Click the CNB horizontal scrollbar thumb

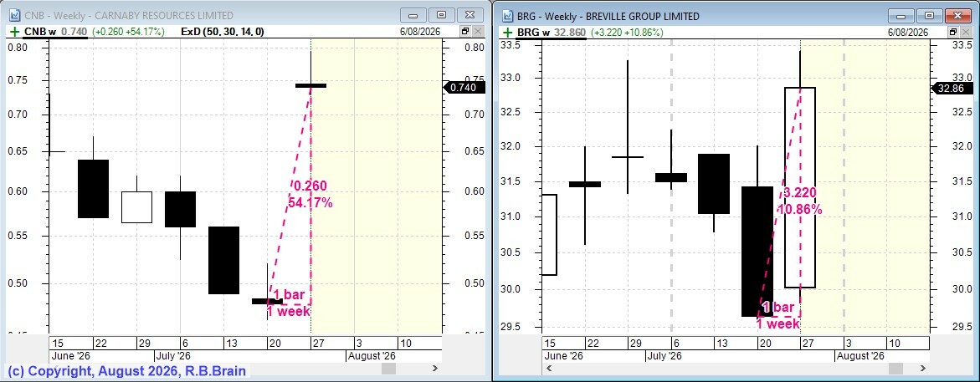click(389, 369)
